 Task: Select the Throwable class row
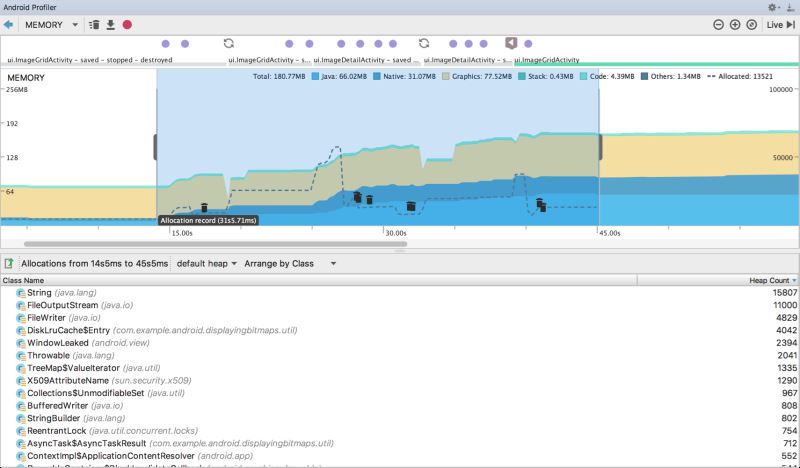[400, 355]
